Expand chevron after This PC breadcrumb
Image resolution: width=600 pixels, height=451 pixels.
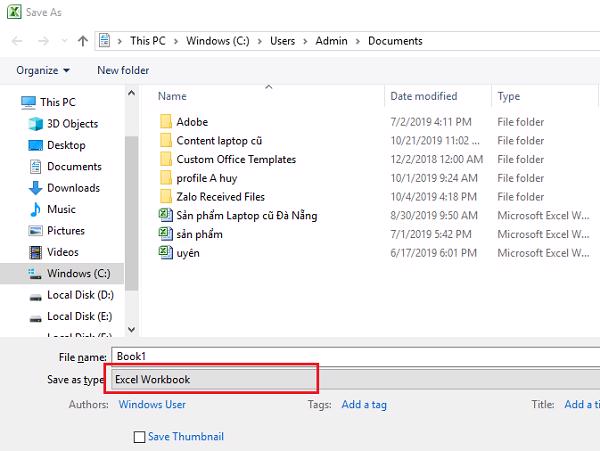pyautogui.click(x=176, y=41)
